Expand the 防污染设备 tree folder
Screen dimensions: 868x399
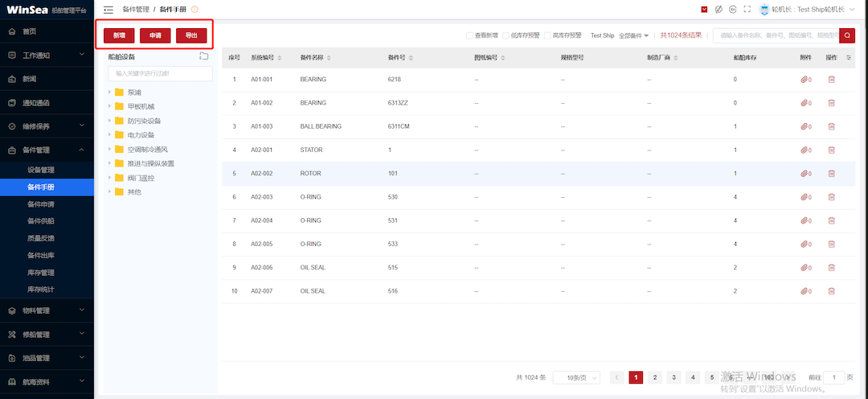point(109,121)
